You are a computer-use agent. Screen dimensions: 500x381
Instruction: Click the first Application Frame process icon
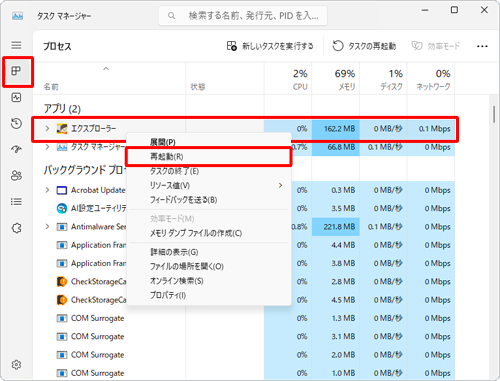[x=62, y=245]
